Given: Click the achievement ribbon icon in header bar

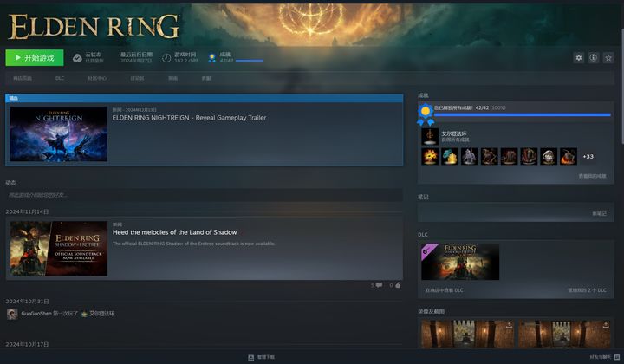Looking at the screenshot, I should click(212, 58).
